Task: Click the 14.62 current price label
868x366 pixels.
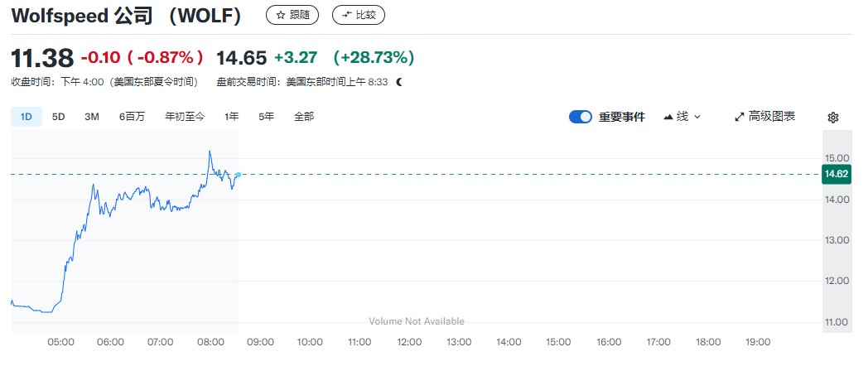Action: [837, 175]
